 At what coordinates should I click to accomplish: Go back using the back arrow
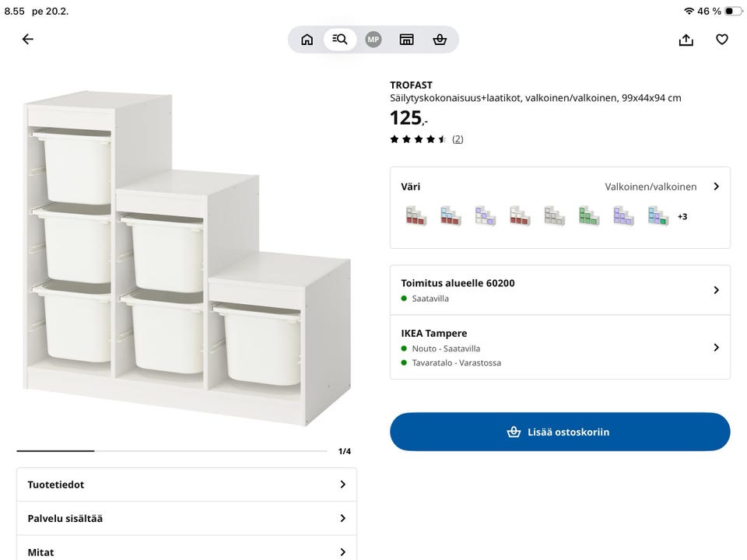click(28, 40)
